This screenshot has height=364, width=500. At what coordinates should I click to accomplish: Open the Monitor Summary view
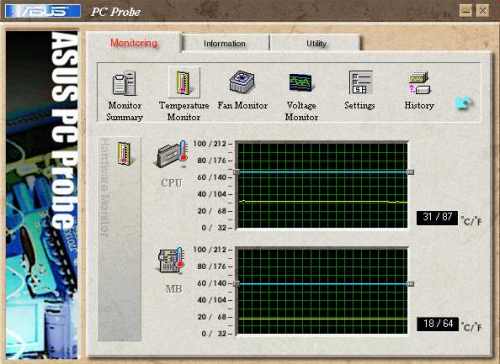[x=124, y=84]
